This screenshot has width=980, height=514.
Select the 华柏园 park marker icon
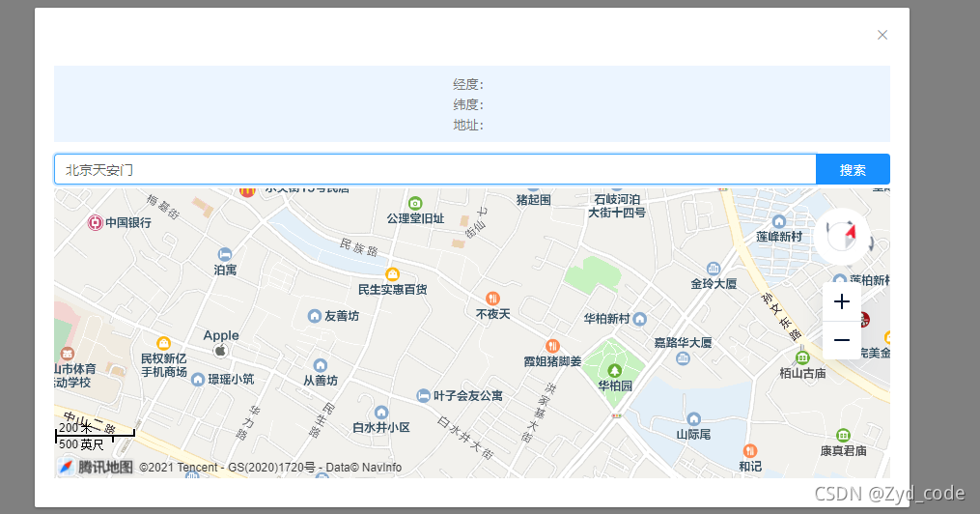point(615,371)
